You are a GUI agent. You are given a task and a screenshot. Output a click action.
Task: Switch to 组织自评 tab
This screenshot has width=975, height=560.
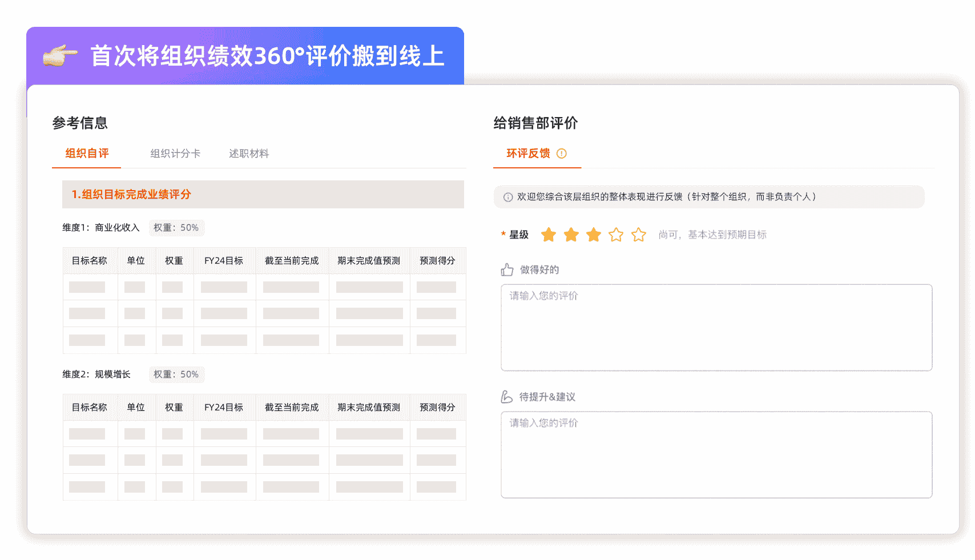pyautogui.click(x=87, y=154)
